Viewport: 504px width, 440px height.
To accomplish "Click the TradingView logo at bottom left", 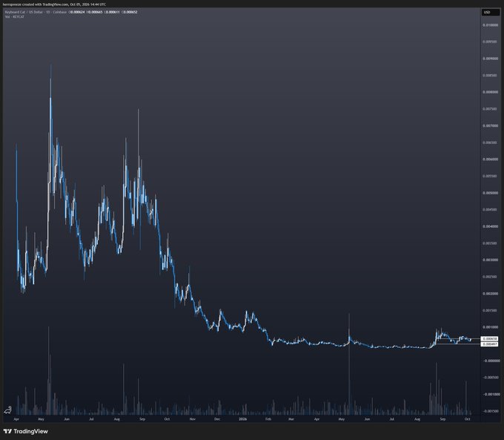I will [x=26, y=431].
